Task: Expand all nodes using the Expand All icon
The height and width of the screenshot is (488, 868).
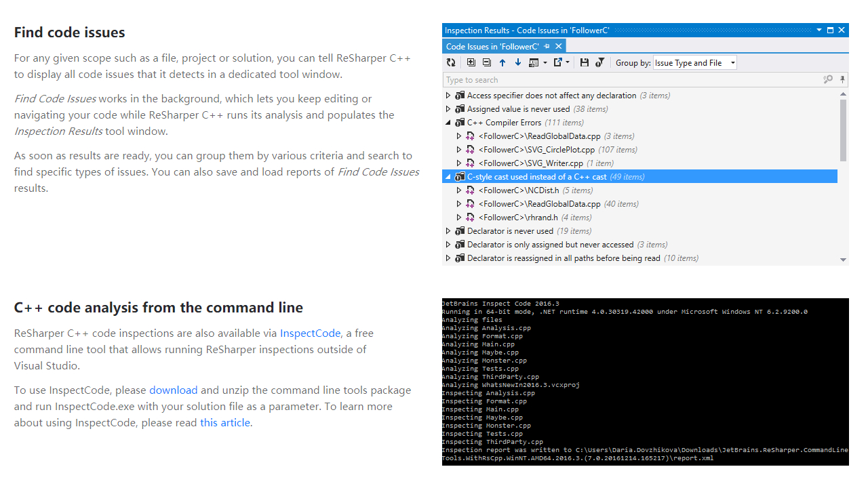Action: tap(472, 62)
